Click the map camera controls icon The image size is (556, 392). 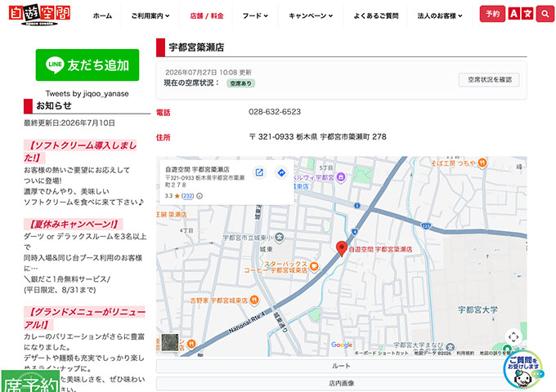513,336
